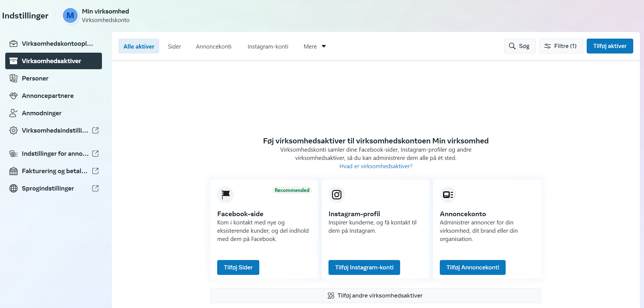Open Anmodninger in sidebar
The image size is (644, 308).
[x=53, y=113]
